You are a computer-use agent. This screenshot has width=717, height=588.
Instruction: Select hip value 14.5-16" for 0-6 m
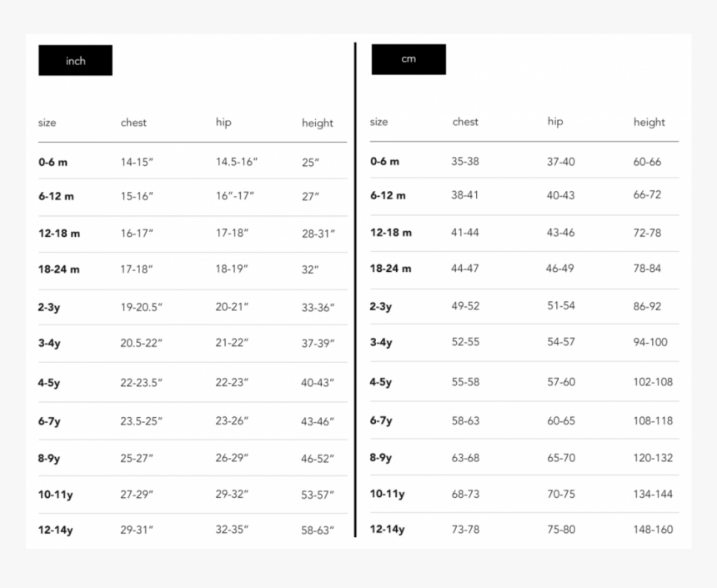pyautogui.click(x=237, y=162)
